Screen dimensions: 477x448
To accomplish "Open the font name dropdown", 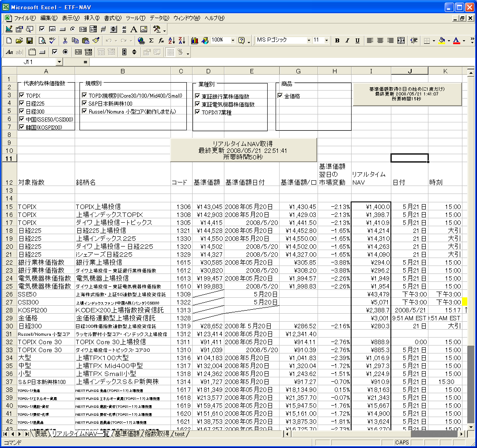I will tap(309, 40).
